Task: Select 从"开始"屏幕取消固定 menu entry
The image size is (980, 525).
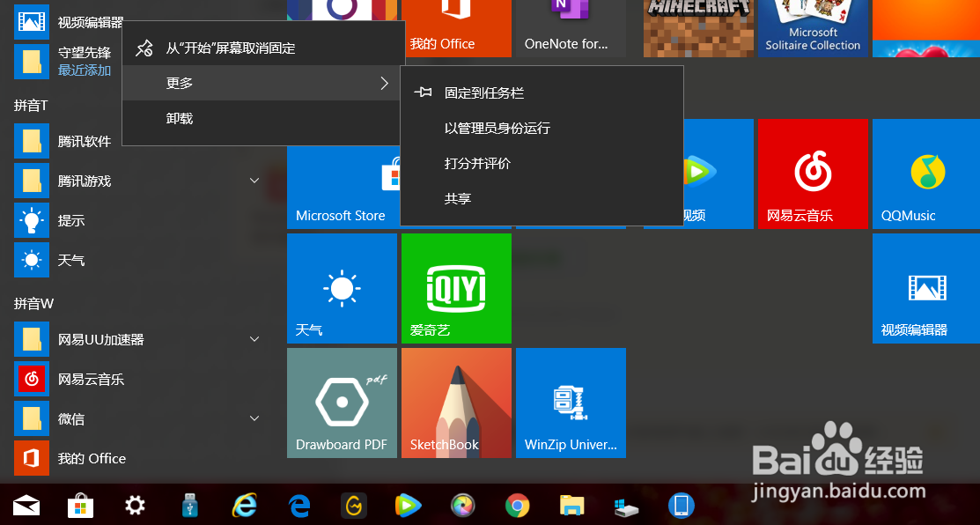Action: point(263,48)
